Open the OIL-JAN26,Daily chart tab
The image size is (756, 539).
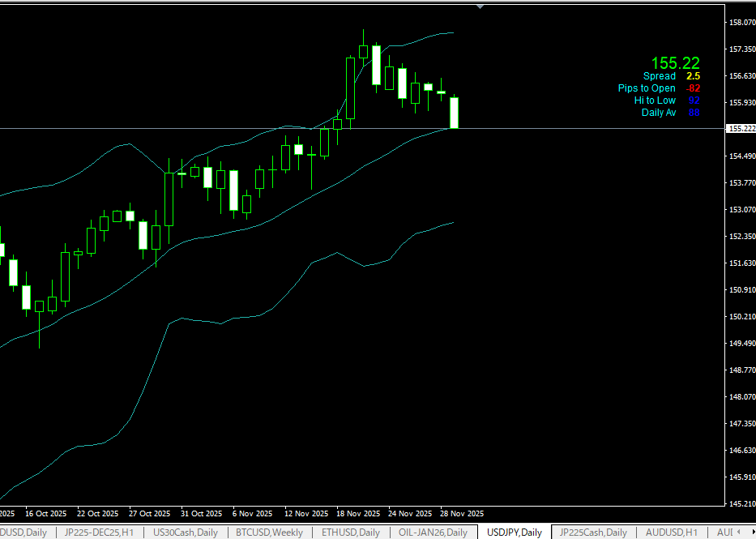(433, 533)
